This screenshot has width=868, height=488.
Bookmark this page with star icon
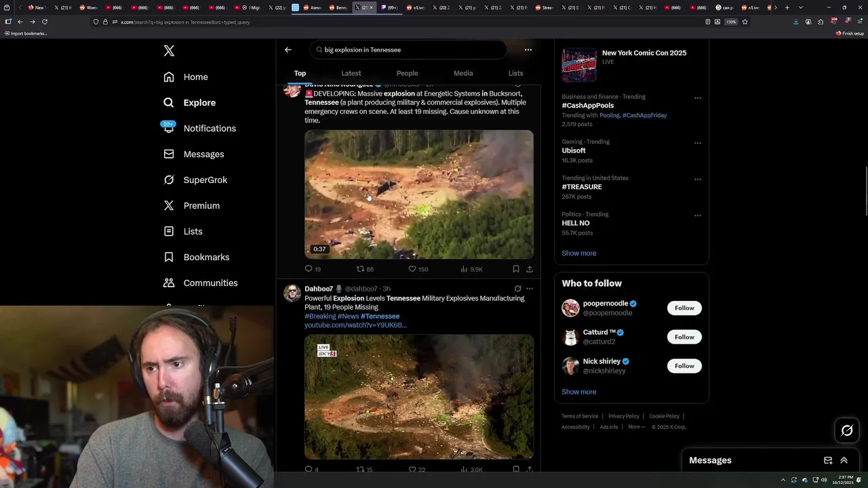745,22
